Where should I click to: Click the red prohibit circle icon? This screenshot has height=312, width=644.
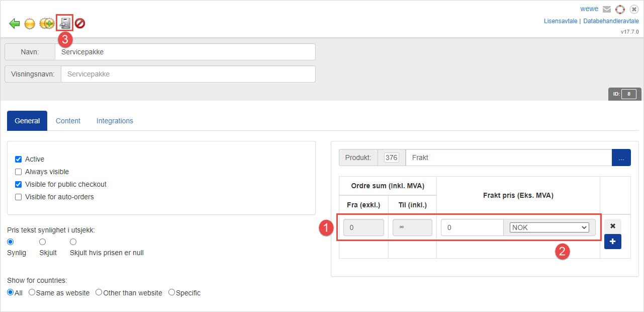click(80, 24)
